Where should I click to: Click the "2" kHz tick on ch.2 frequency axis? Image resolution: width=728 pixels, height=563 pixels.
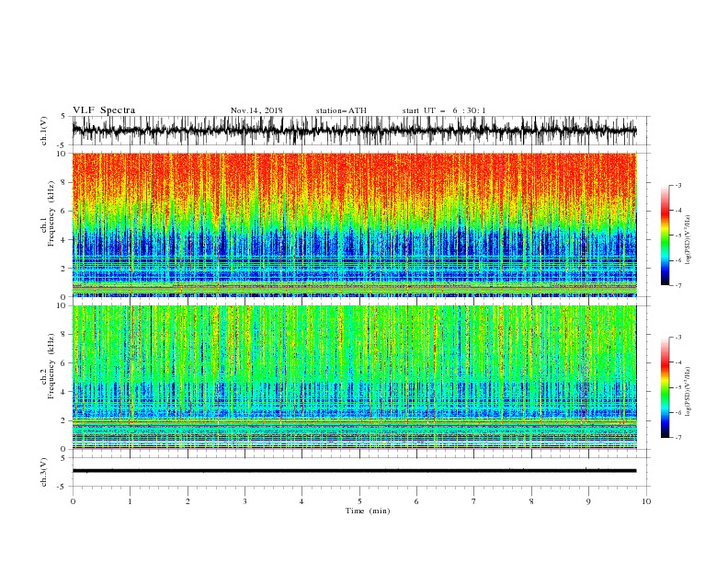64,420
